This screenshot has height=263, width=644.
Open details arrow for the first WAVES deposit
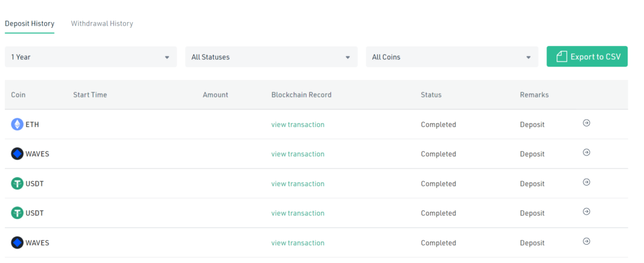(586, 152)
